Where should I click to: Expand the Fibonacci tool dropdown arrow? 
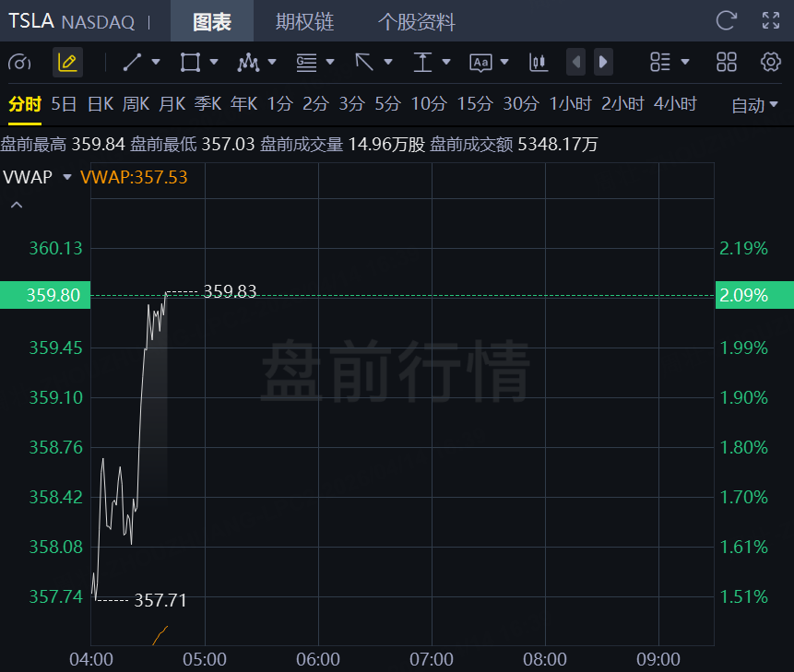tap(330, 62)
